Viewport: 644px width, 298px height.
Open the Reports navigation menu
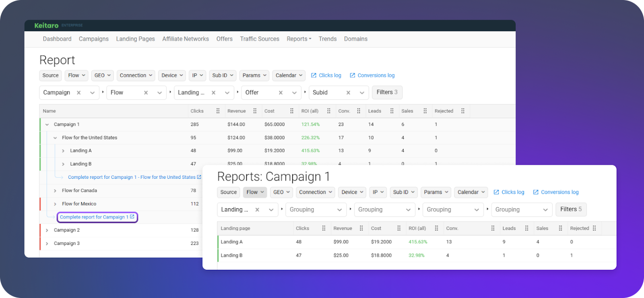click(x=299, y=39)
